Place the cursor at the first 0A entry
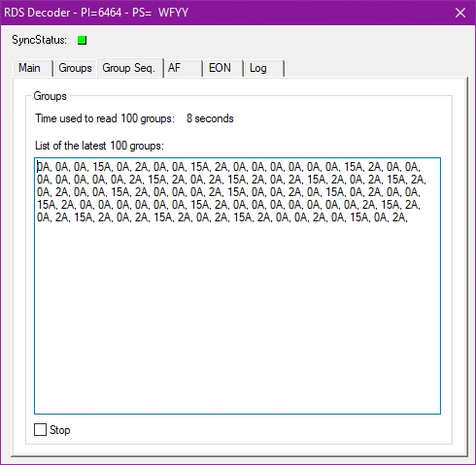The width and height of the screenshot is (476, 465). [43, 167]
